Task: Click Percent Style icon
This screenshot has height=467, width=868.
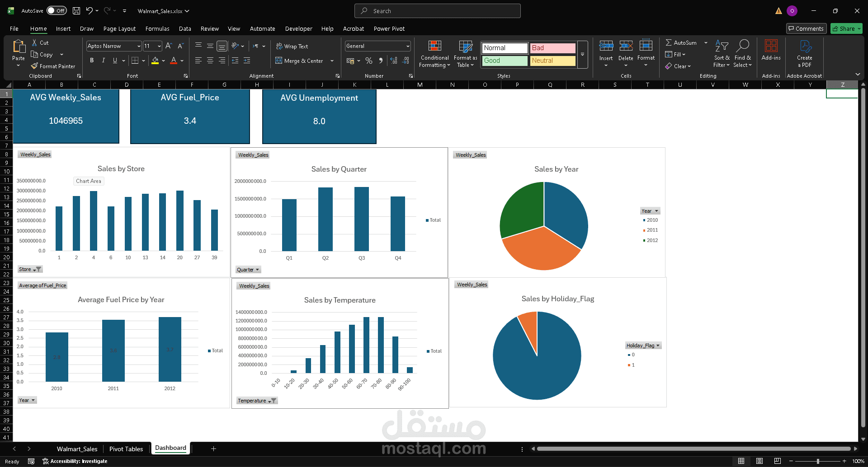Action: (369, 61)
